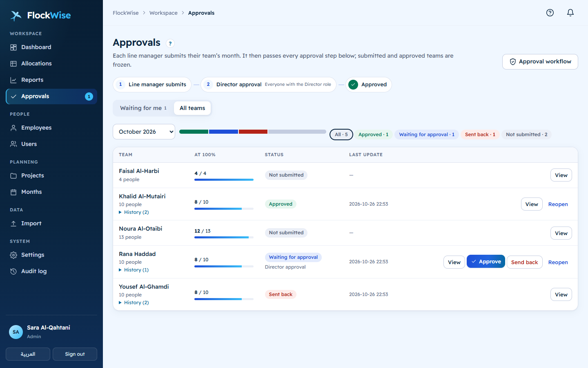Click blue segment of status bar
588x368 pixels.
223,132
